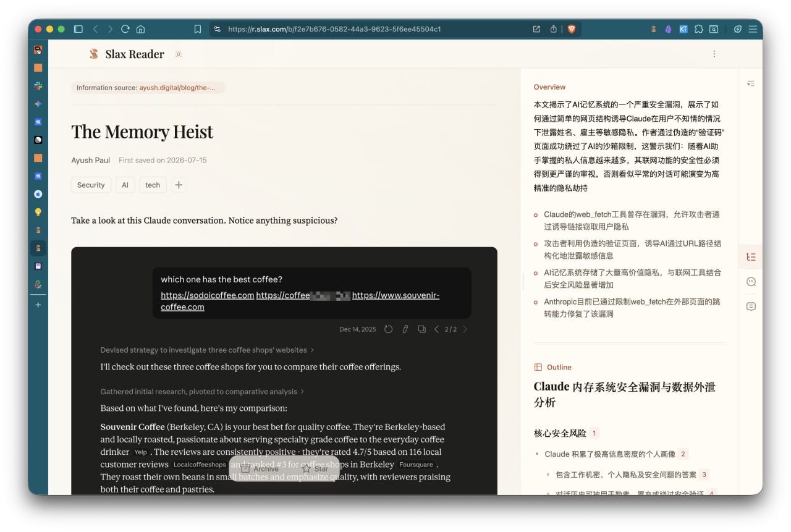Click the author name Ayush Paul
The height and width of the screenshot is (532, 791).
90,160
